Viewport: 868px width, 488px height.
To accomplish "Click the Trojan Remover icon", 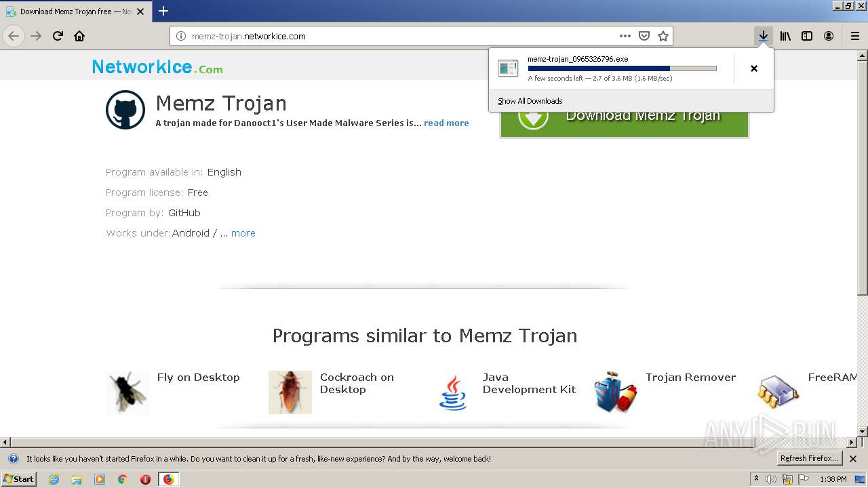I will pyautogui.click(x=616, y=392).
